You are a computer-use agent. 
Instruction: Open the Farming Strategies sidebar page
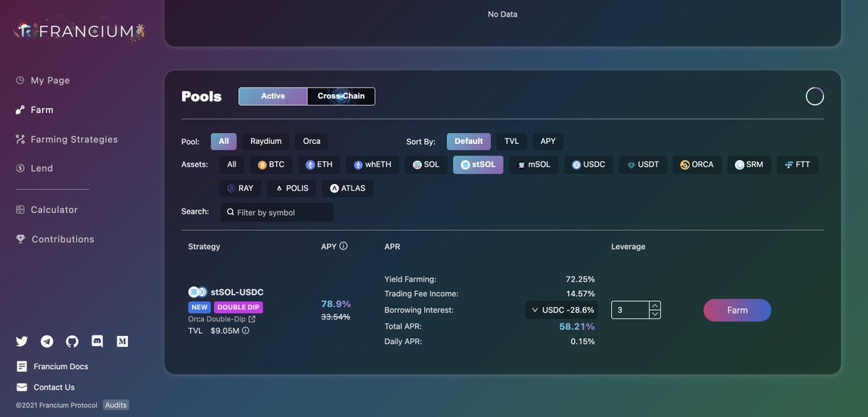[73, 138]
